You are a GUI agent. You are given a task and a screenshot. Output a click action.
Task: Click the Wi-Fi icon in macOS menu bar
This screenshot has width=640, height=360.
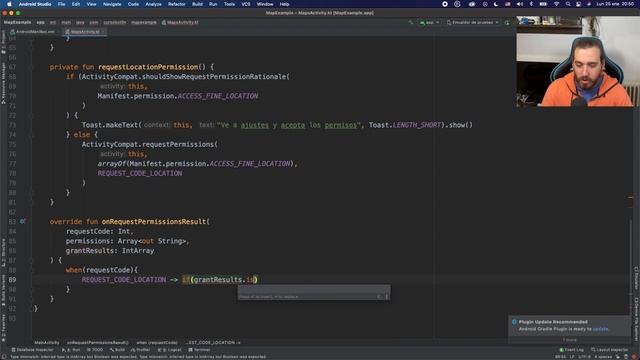(556, 4)
